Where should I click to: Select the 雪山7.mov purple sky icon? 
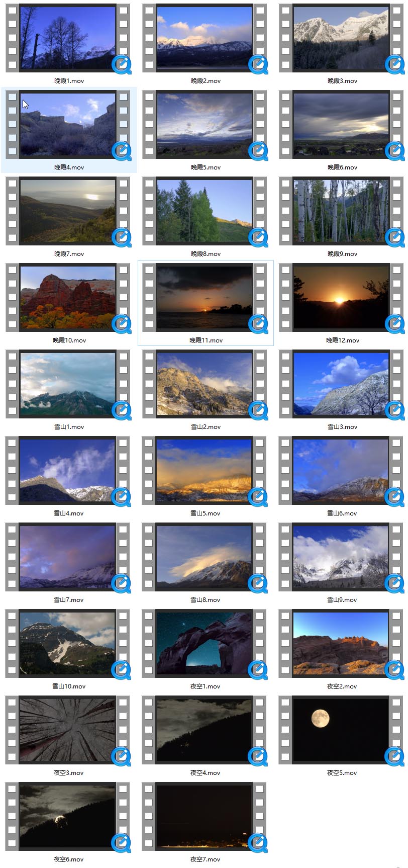click(68, 557)
